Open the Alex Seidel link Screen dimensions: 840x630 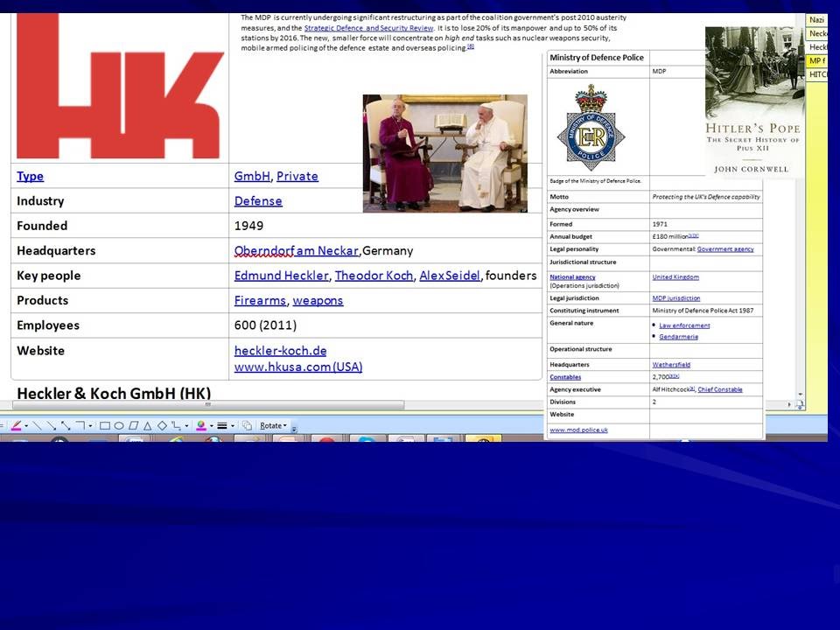[450, 276]
